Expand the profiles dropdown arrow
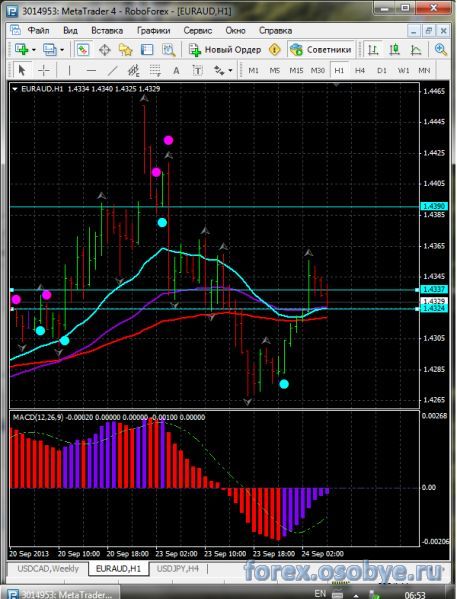 62,50
